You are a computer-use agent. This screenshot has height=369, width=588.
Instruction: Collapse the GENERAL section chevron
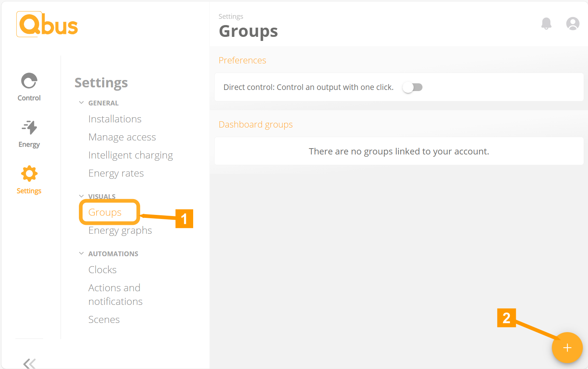(x=81, y=103)
